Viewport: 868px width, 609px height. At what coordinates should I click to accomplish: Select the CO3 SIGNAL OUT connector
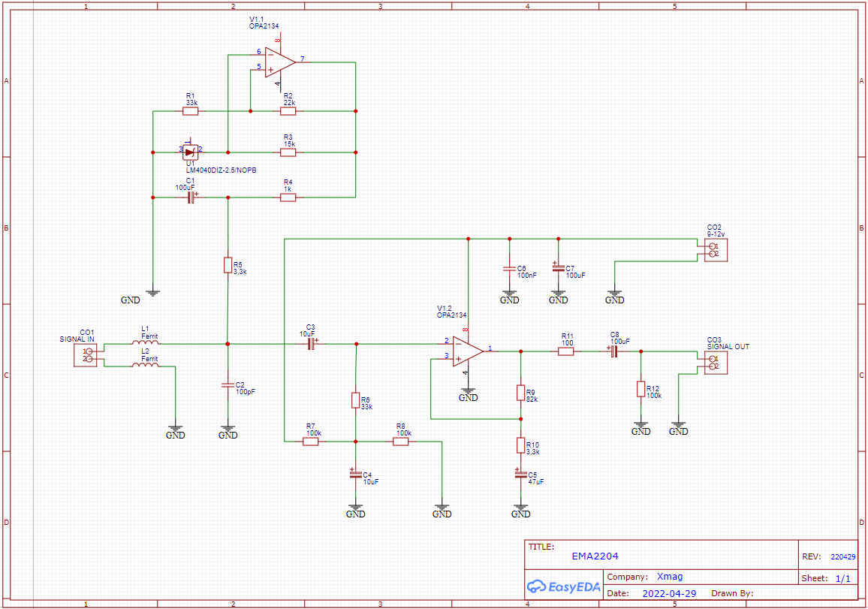point(716,363)
